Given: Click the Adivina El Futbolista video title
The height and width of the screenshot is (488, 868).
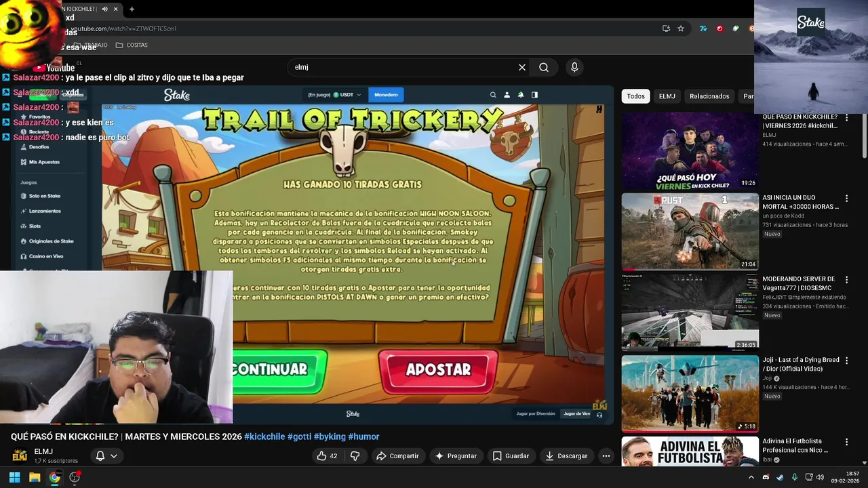Looking at the screenshot, I should click(795, 445).
